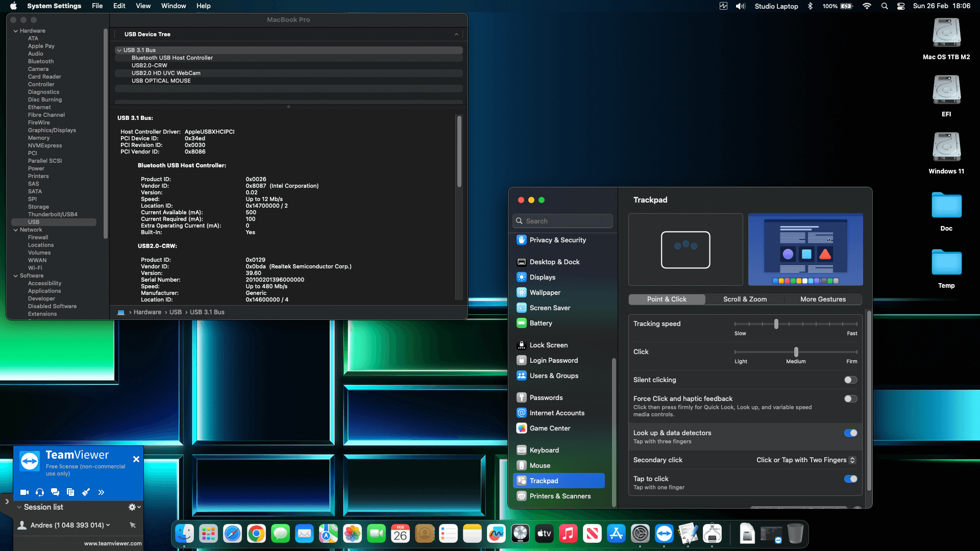The width and height of the screenshot is (980, 551).
Task: Open the Window menu in menu bar
Action: (174, 6)
